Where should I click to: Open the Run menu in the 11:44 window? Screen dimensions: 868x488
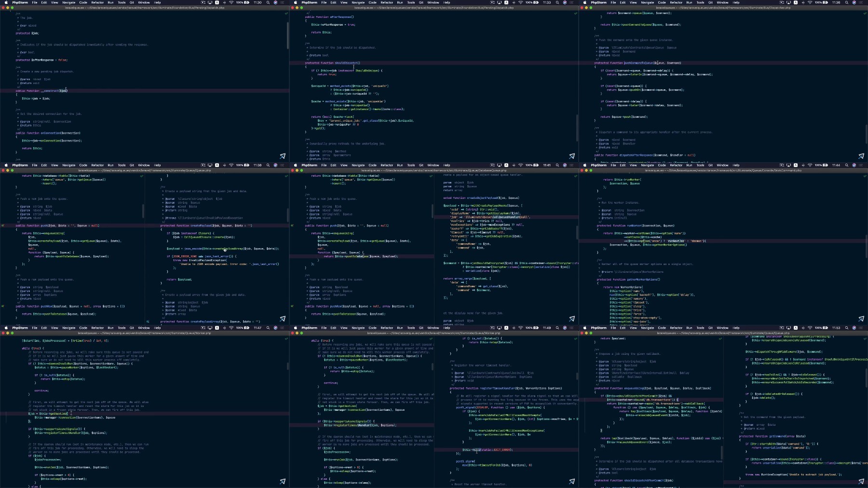(x=689, y=165)
